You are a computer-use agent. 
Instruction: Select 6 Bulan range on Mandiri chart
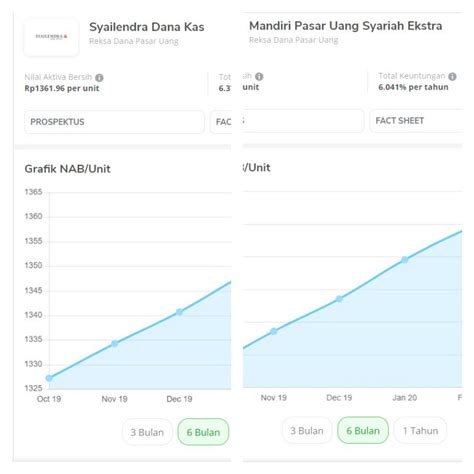[x=363, y=431]
